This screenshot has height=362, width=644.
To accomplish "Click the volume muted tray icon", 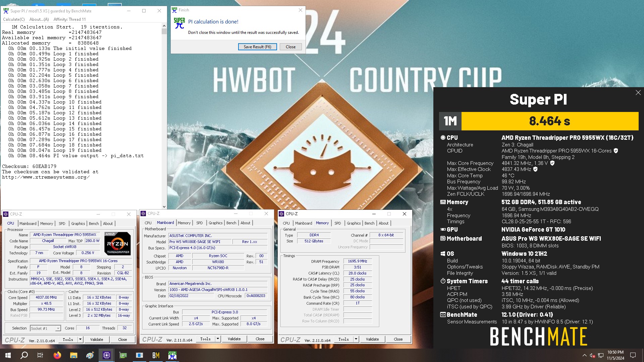I will pyautogui.click(x=592, y=355).
